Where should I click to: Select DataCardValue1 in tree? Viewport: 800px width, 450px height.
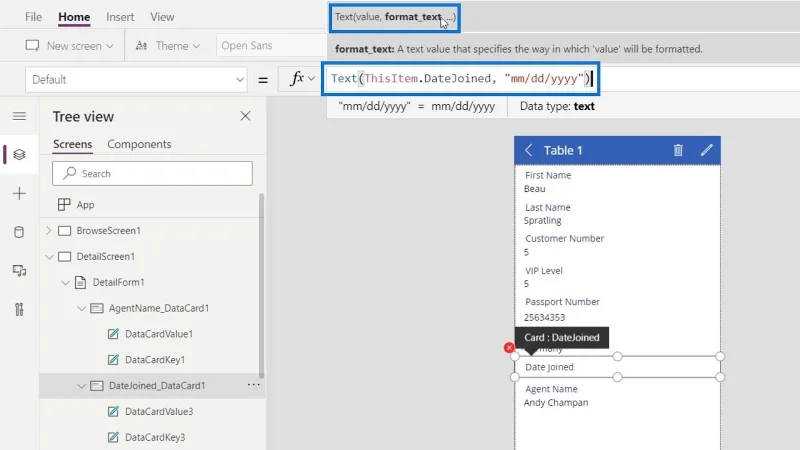[159, 334]
